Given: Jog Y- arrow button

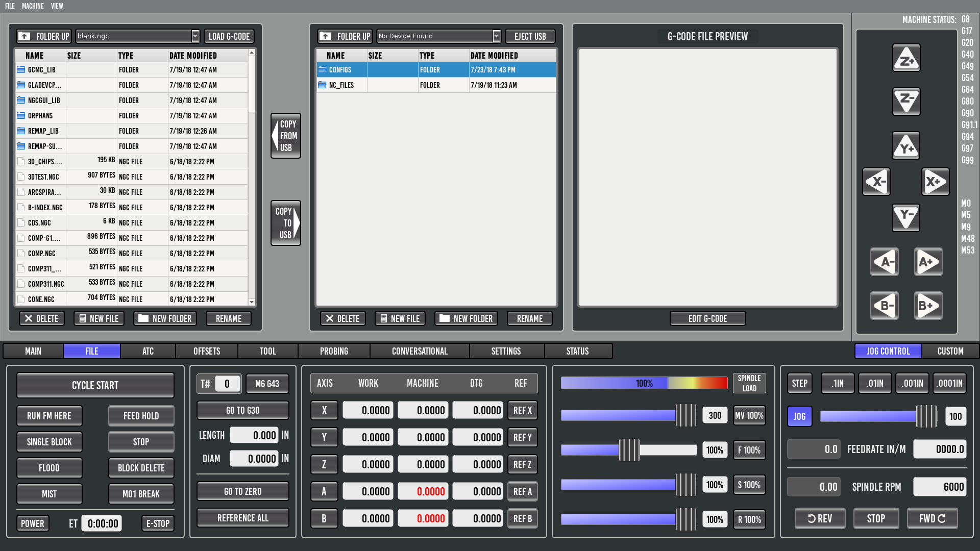Looking at the screenshot, I should [x=906, y=218].
